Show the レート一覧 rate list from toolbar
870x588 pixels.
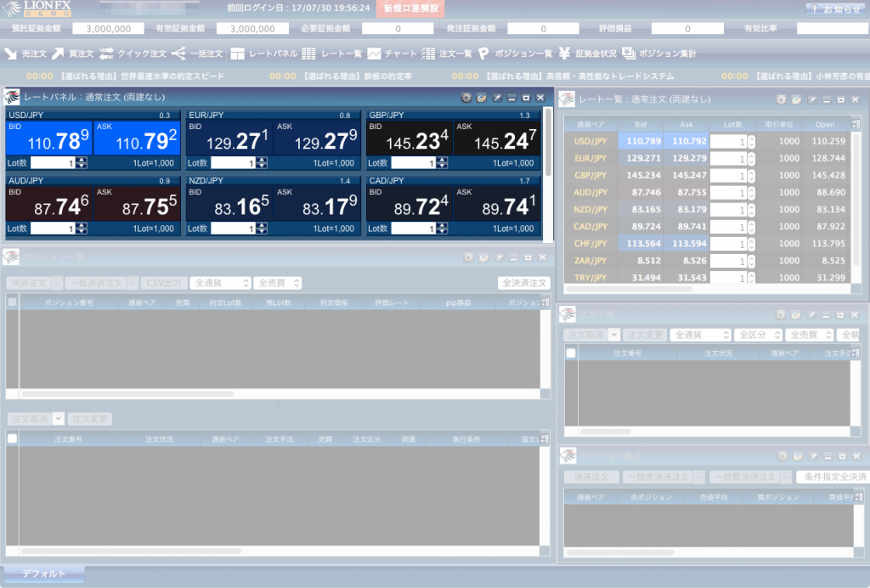(332, 54)
